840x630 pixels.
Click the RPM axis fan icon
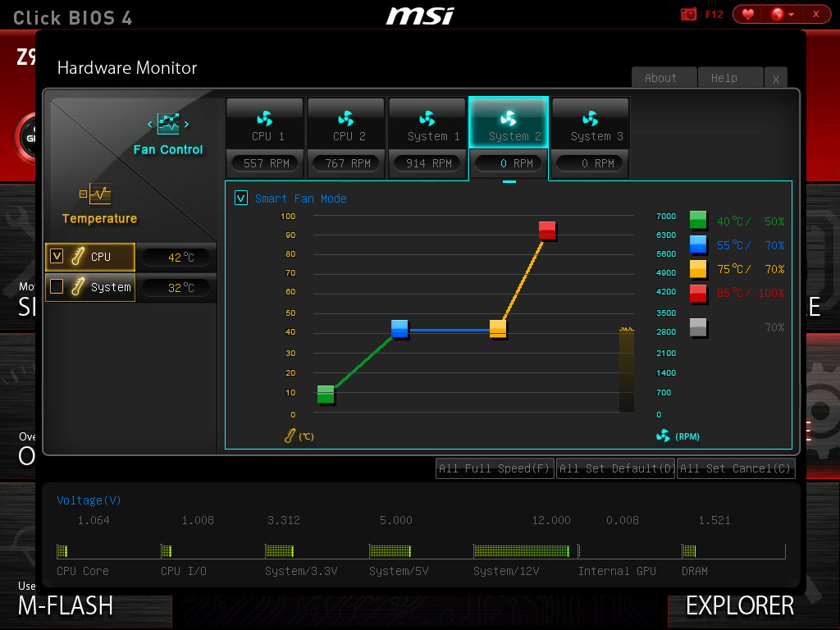663,436
